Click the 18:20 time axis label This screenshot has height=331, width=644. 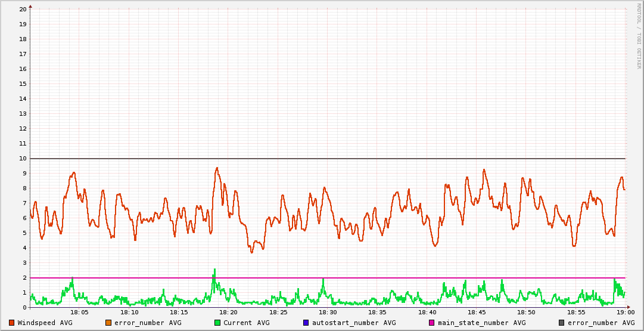[228, 312]
